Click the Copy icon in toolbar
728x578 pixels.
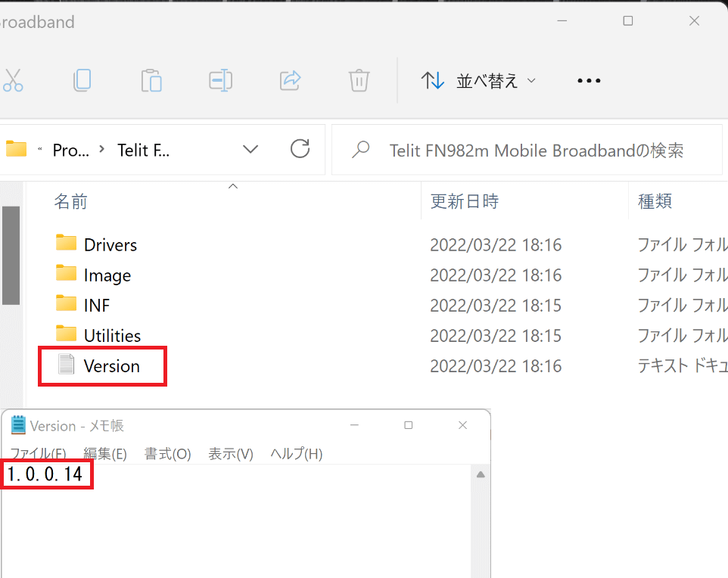point(82,80)
